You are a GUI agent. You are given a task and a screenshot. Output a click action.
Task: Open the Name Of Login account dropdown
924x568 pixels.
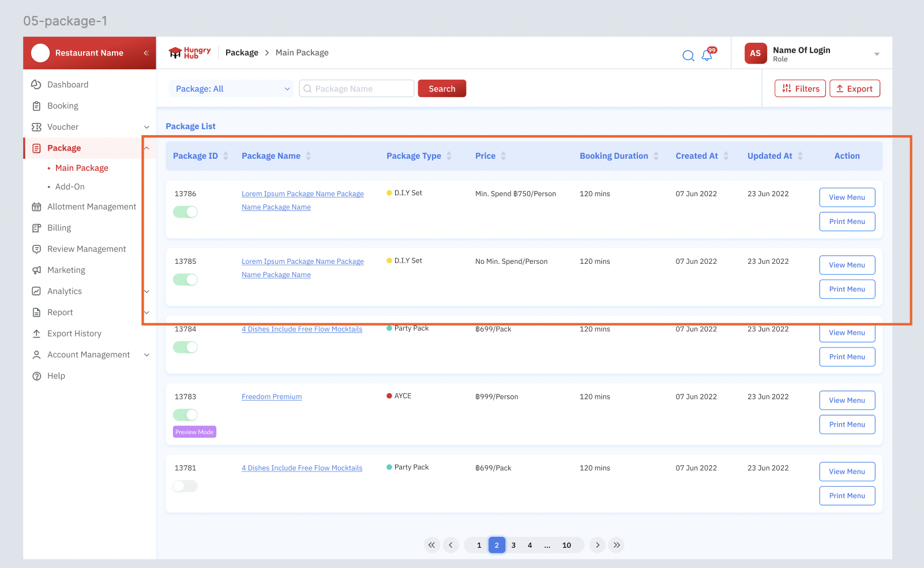pyautogui.click(x=876, y=54)
